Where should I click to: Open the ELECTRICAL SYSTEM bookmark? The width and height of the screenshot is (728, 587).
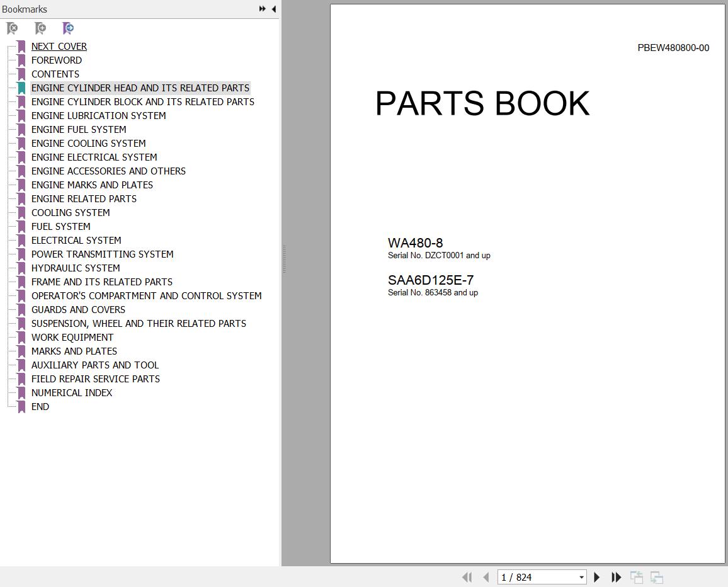(76, 241)
